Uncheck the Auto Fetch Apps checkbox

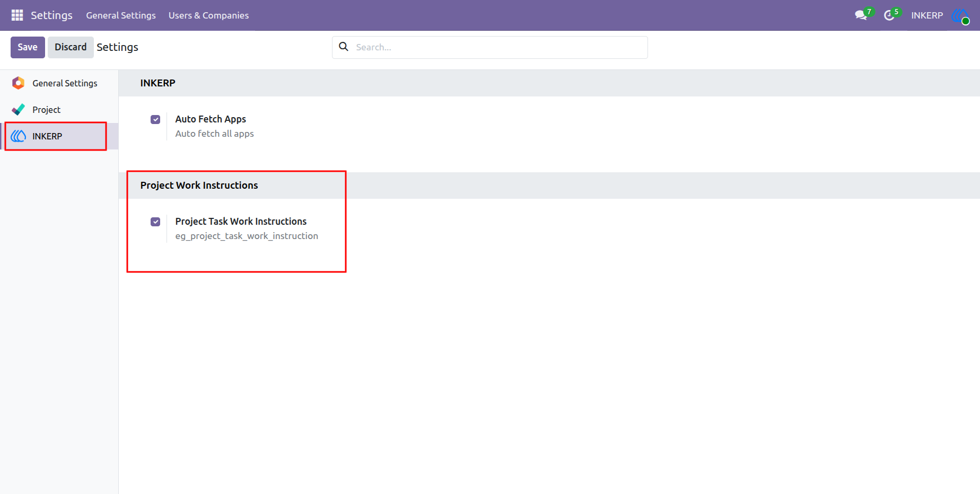point(155,119)
